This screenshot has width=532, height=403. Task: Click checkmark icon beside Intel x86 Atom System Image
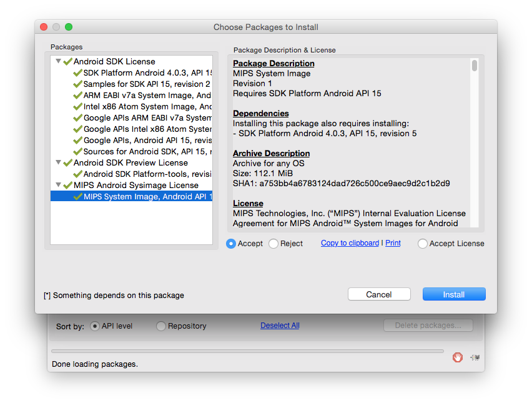coord(77,107)
